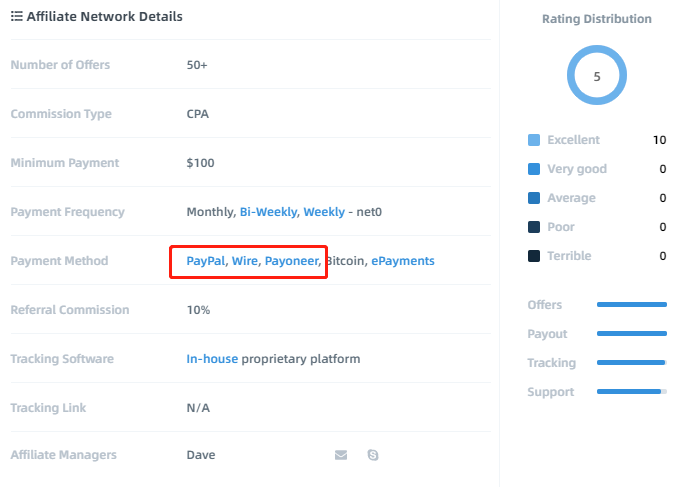Click the Tracking rating bar
The width and height of the screenshot is (696, 487).
point(632,363)
